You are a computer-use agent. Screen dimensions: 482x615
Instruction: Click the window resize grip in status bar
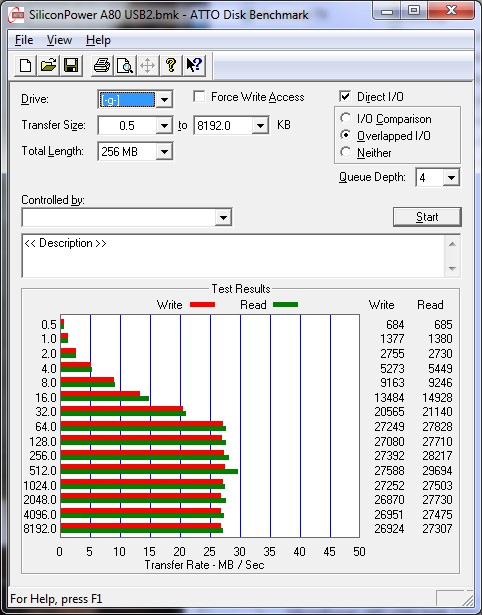pyautogui.click(x=467, y=599)
